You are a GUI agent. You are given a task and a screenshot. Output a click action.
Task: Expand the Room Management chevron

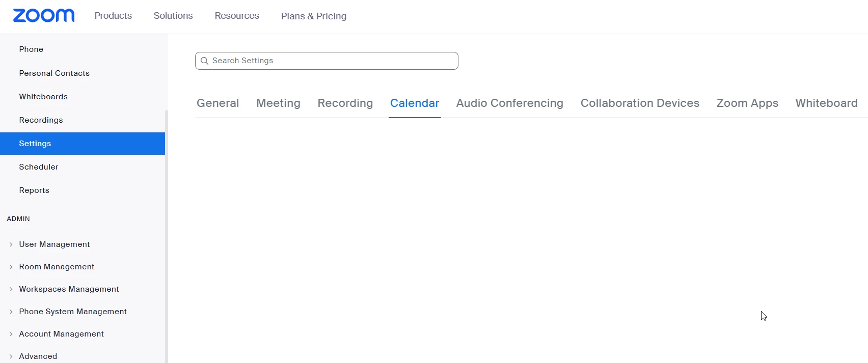pos(11,267)
